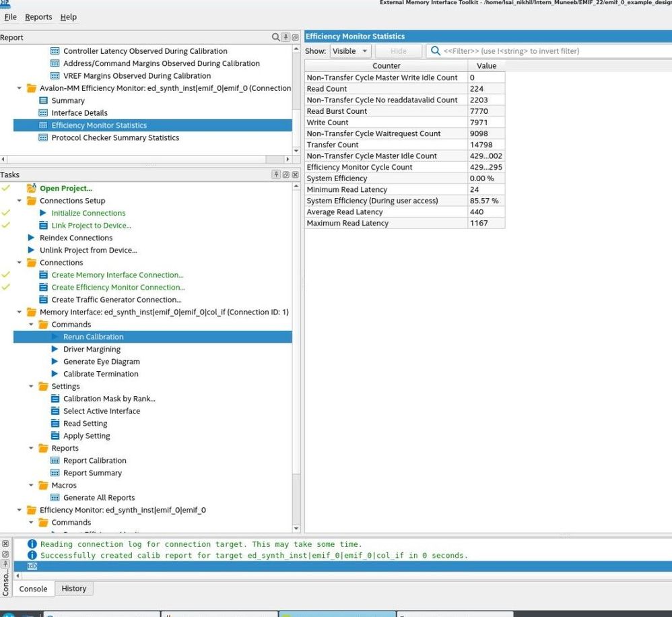Select the 'Average Read Latency' counter row
The image size is (672, 617).
click(x=405, y=212)
